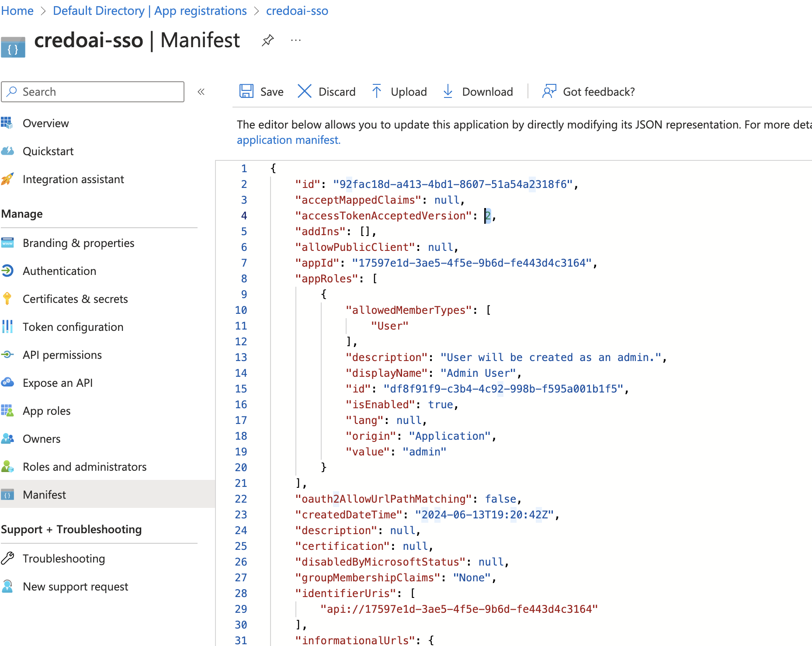
Task: Pin the Manifest blade using pin icon
Action: tap(267, 41)
